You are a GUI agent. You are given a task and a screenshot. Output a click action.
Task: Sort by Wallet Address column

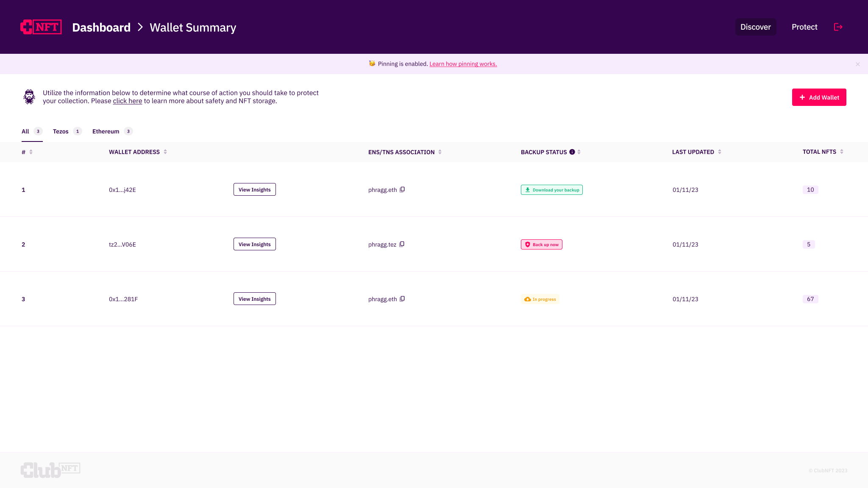coord(165,152)
